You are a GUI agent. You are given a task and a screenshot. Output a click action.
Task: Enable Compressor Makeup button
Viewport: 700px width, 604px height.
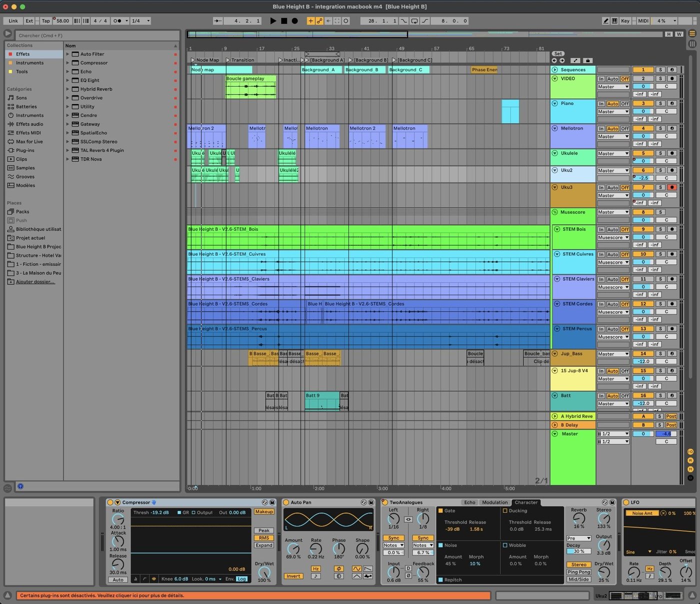(264, 512)
